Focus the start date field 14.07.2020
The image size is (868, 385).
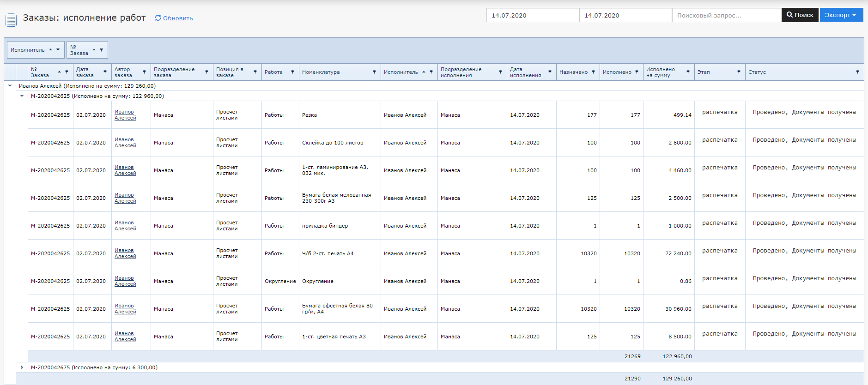(x=533, y=15)
